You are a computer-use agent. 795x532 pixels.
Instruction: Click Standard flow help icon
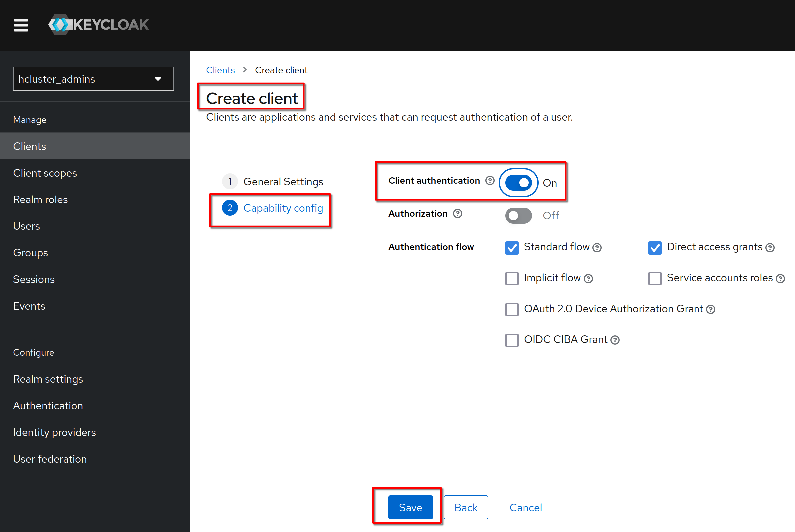pyautogui.click(x=597, y=248)
